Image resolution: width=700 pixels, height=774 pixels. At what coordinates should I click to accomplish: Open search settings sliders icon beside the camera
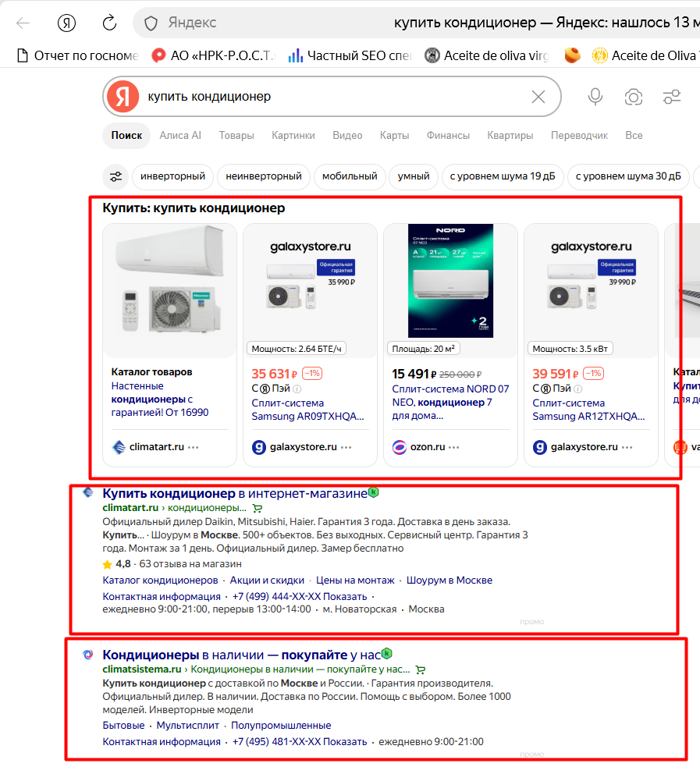672,97
